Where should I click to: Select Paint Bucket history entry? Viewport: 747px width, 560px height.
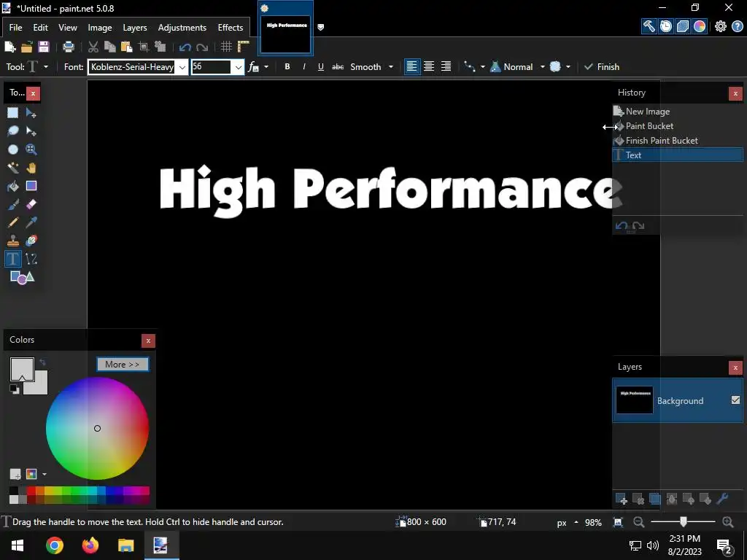coord(678,126)
